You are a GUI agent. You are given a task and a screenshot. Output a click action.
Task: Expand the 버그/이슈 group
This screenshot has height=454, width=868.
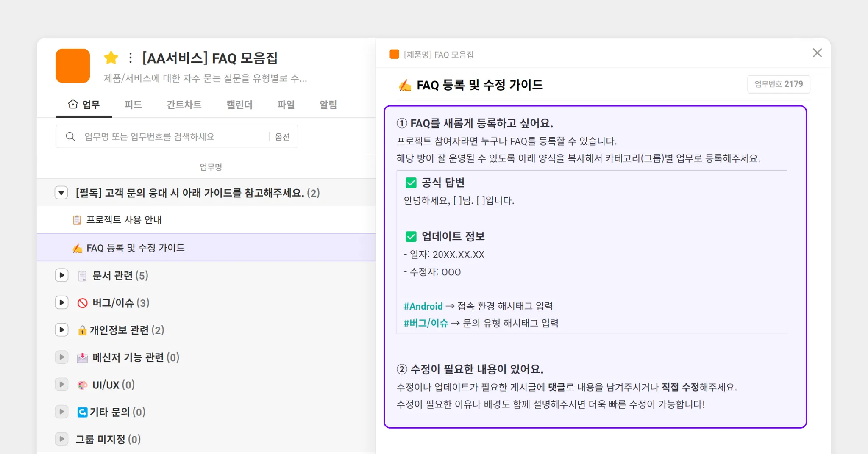point(62,302)
